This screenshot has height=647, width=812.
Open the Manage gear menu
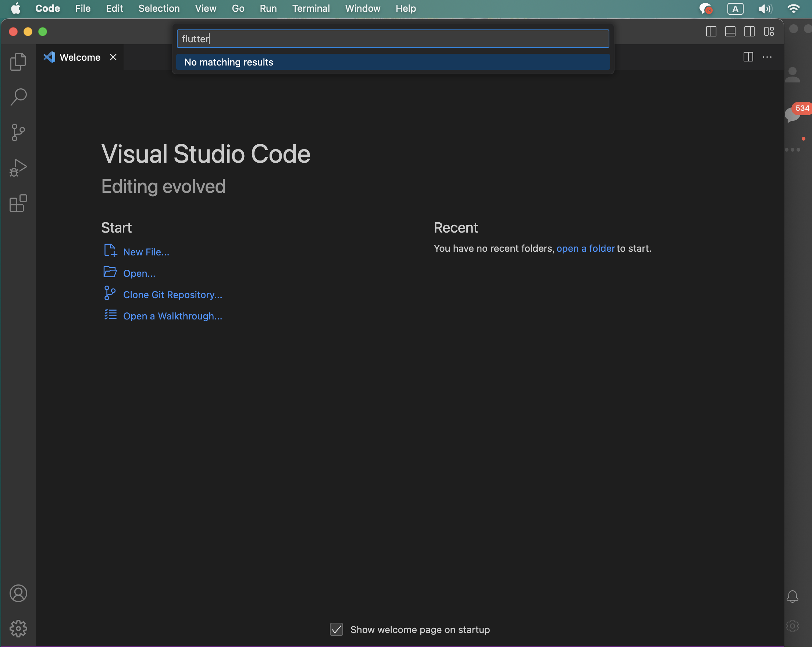point(18,629)
